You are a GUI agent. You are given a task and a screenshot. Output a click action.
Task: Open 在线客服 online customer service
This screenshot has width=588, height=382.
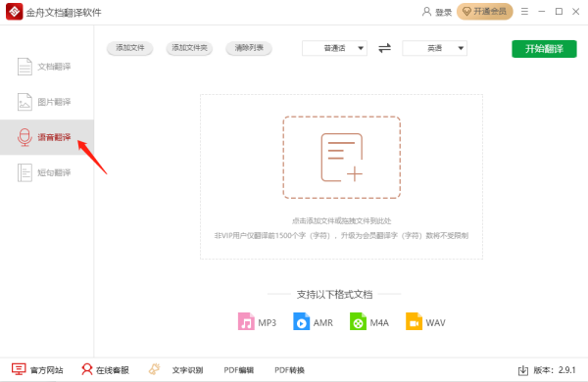click(x=113, y=370)
